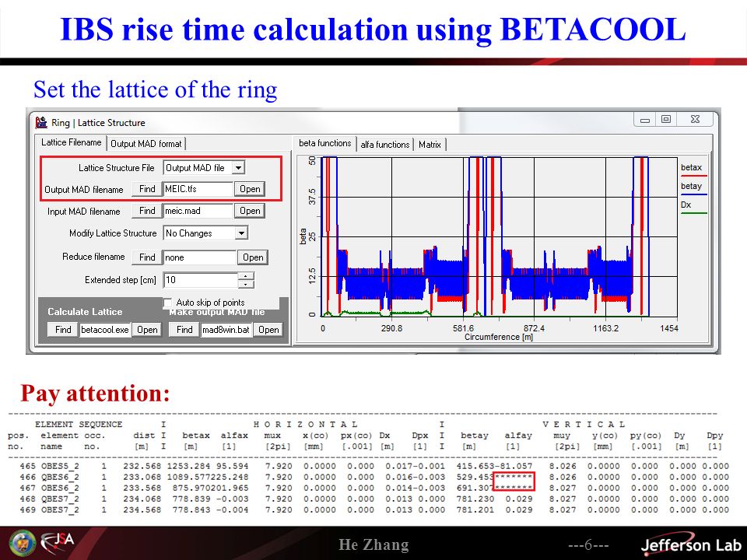This screenshot has width=747, height=560.
Task: Open the Reduce filename file
Action: click(253, 257)
